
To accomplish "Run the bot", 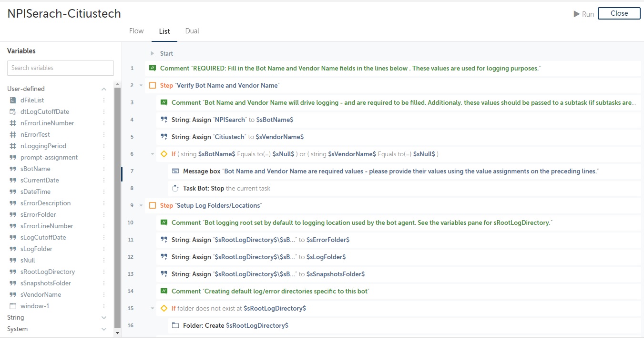I will point(584,14).
